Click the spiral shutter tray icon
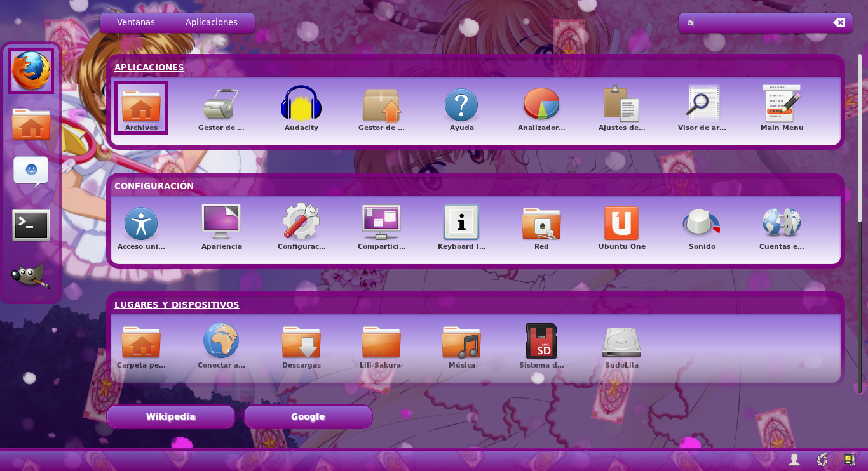The image size is (868, 471). pyautogui.click(x=822, y=460)
